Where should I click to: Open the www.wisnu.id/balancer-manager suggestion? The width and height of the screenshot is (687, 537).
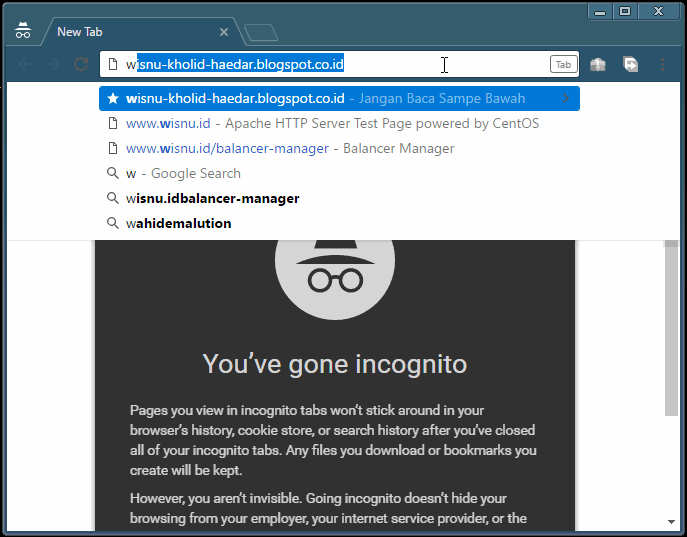tap(339, 148)
